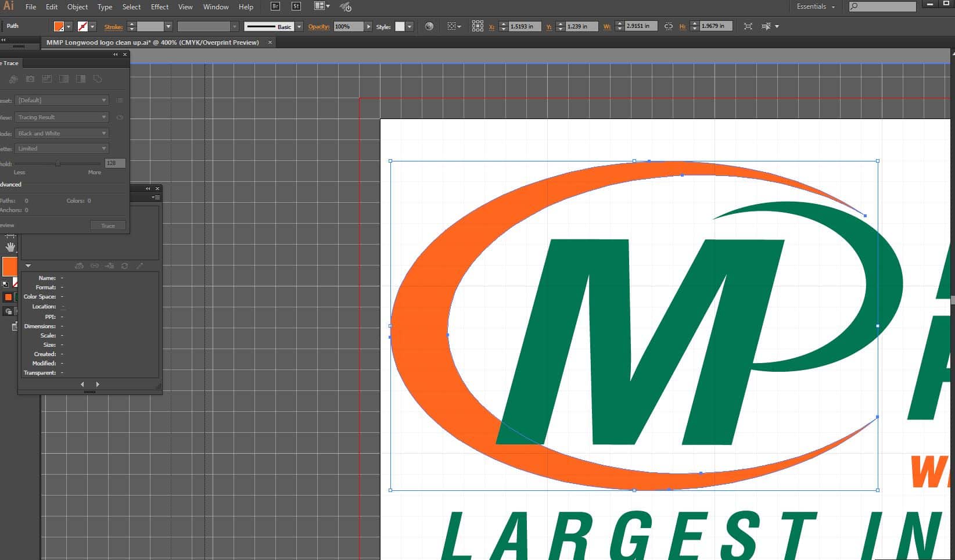The image size is (955, 560).
Task: Open the Window menu
Action: (216, 7)
